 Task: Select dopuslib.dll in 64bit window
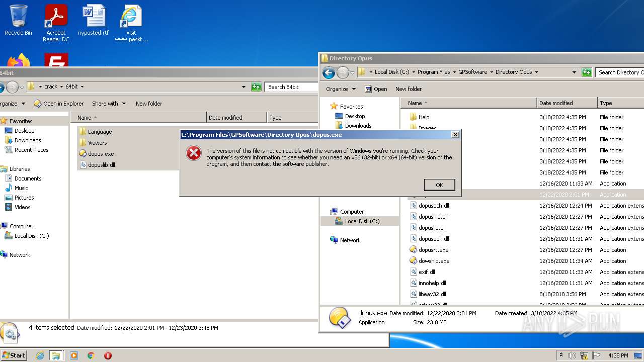(x=101, y=165)
